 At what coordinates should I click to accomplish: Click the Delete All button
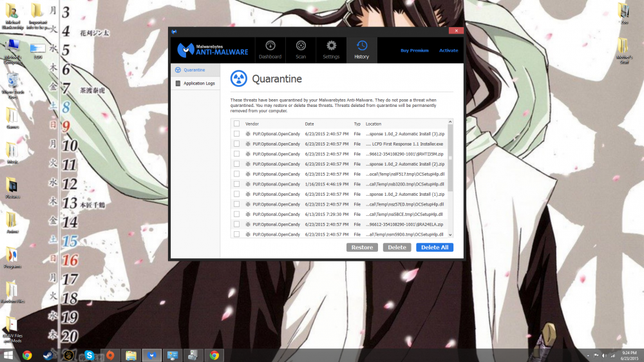tap(435, 247)
